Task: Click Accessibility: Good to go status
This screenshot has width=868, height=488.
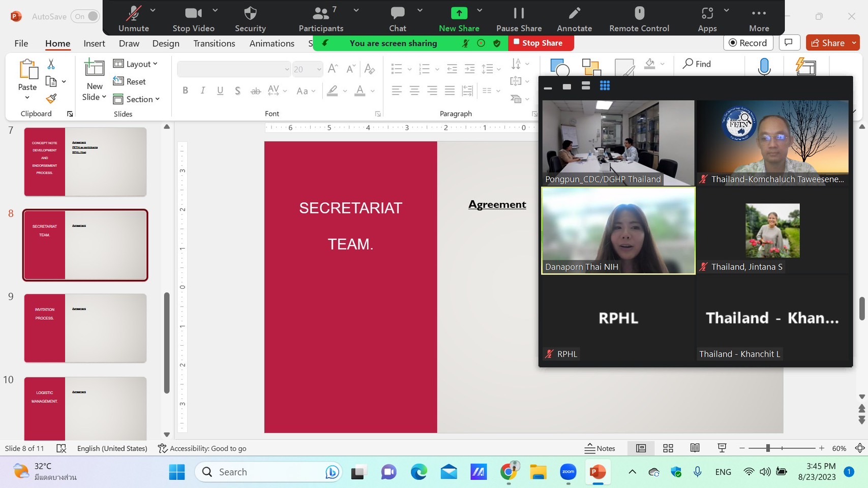Action: 202,448
